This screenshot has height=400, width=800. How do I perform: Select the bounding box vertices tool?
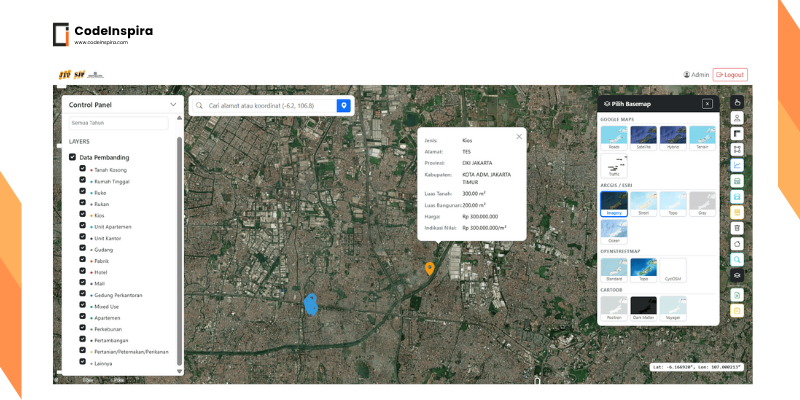[737, 149]
